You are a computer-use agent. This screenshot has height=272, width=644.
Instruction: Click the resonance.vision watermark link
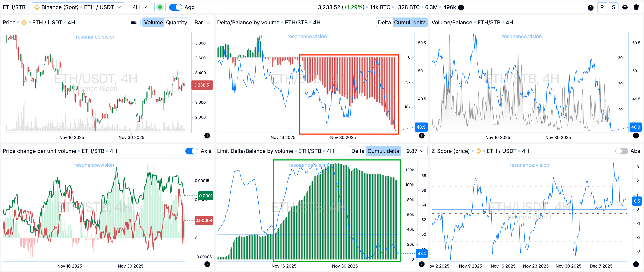click(x=95, y=37)
